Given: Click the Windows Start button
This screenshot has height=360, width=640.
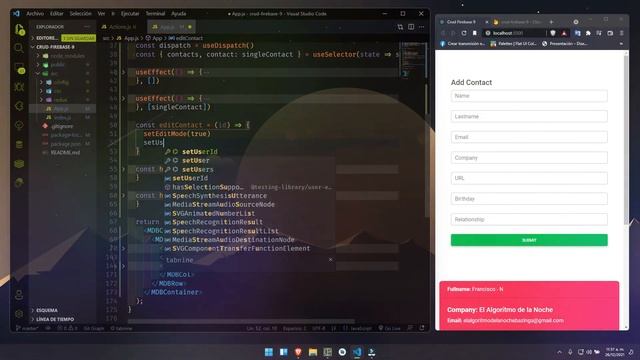Looking at the screenshot, I should tap(269, 352).
